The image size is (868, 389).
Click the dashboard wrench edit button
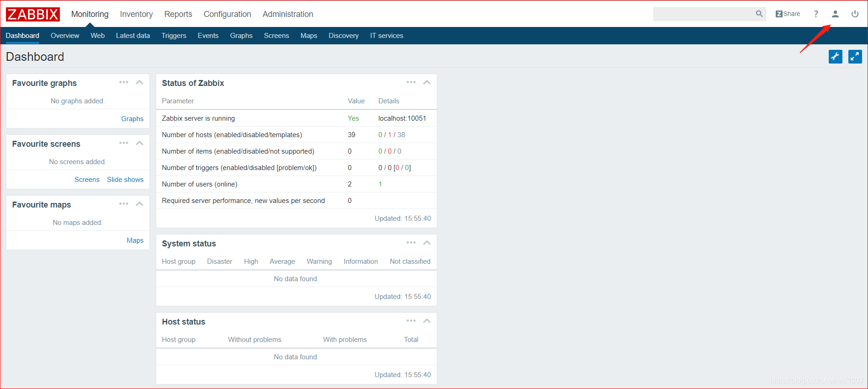pos(836,57)
